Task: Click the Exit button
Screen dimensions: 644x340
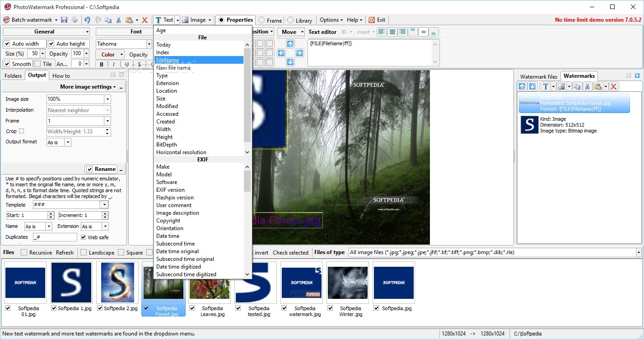Action: tap(377, 20)
